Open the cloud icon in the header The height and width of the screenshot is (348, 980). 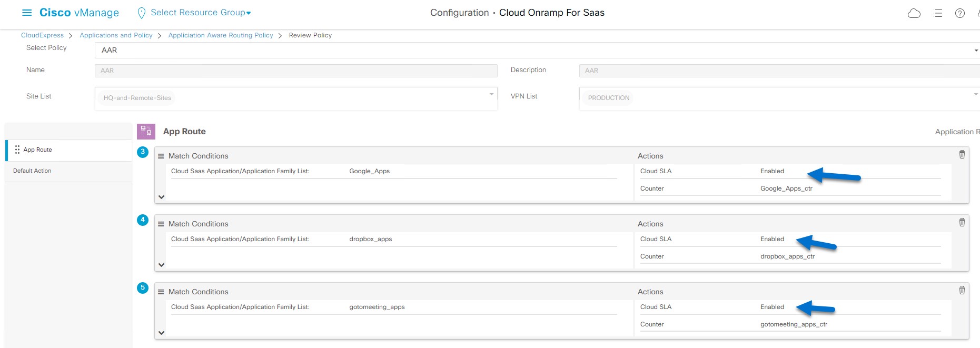[914, 13]
